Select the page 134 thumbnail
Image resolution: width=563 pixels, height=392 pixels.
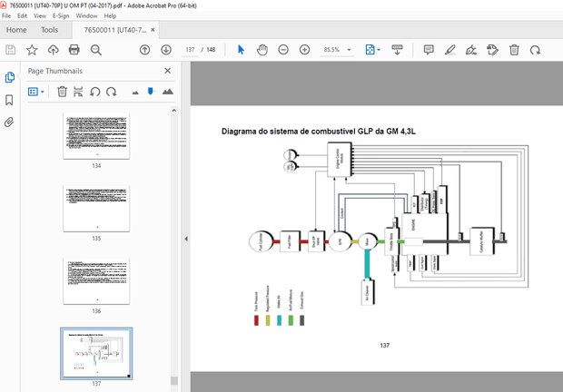click(96, 136)
